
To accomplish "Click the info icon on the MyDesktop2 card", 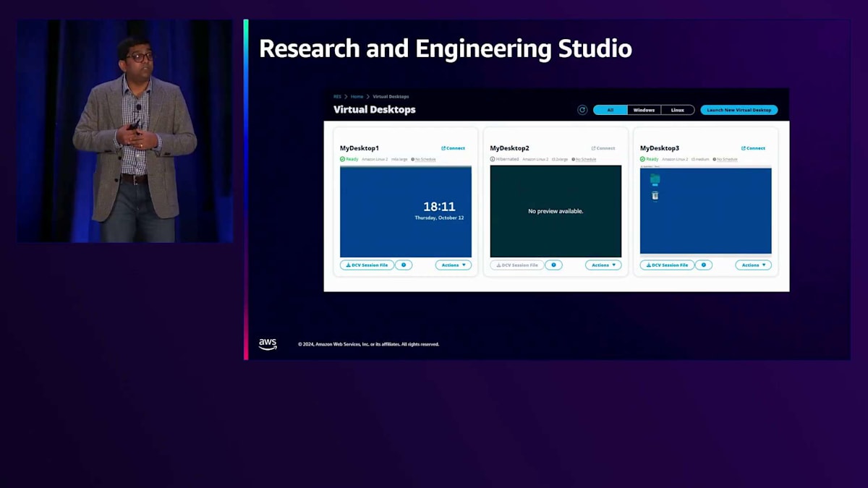I will point(553,265).
